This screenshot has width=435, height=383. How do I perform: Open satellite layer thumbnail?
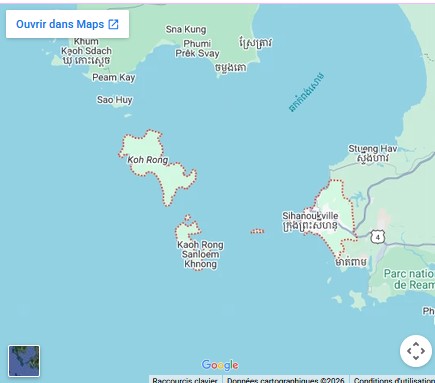(24, 361)
